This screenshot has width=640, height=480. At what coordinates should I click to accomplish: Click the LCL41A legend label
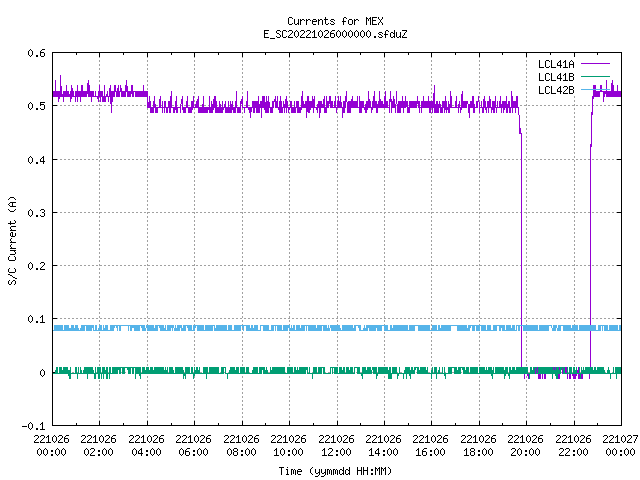(x=556, y=64)
